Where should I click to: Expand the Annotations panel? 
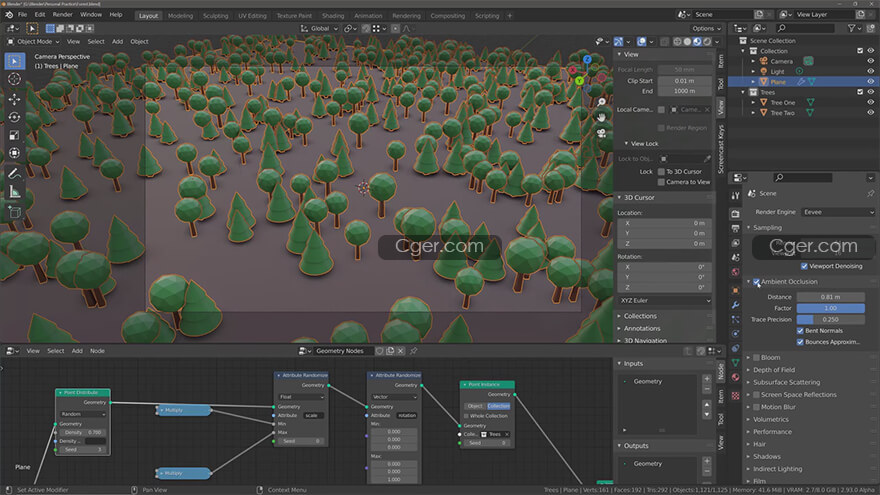tap(641, 328)
